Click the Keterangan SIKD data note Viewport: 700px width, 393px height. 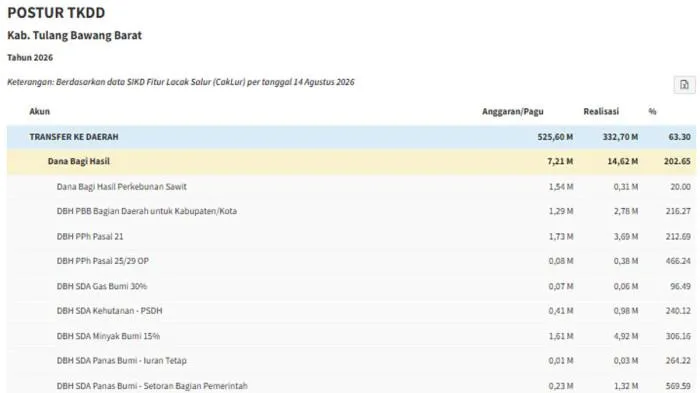pos(181,82)
